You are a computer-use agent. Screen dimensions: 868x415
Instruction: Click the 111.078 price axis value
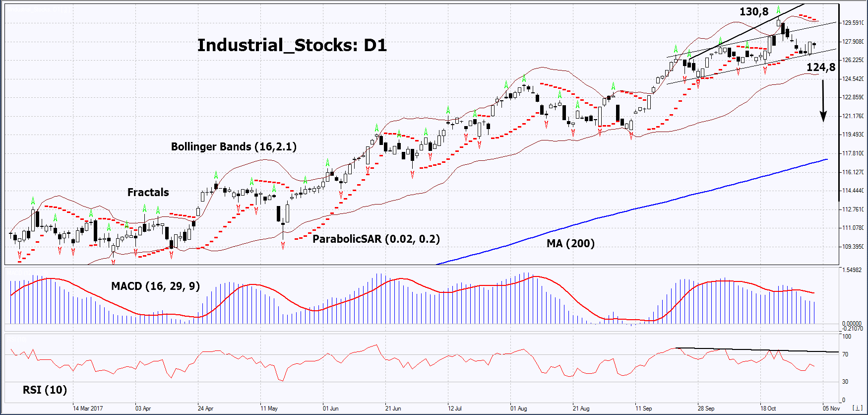[x=853, y=228]
